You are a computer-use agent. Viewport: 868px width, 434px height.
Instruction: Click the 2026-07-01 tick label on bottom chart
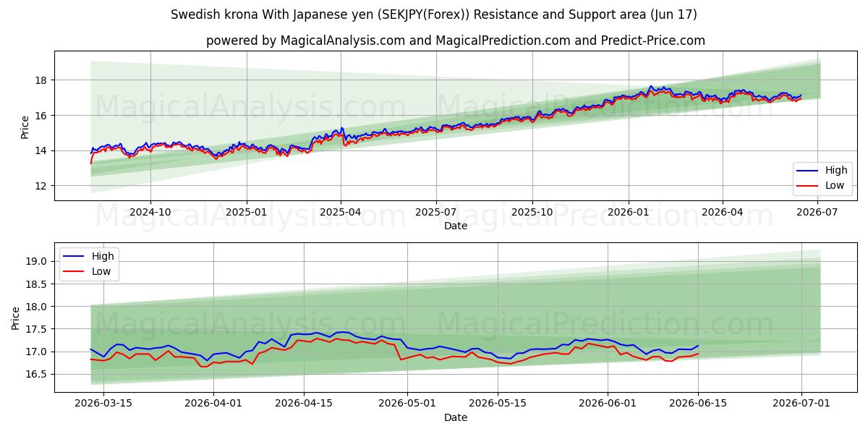[801, 404]
